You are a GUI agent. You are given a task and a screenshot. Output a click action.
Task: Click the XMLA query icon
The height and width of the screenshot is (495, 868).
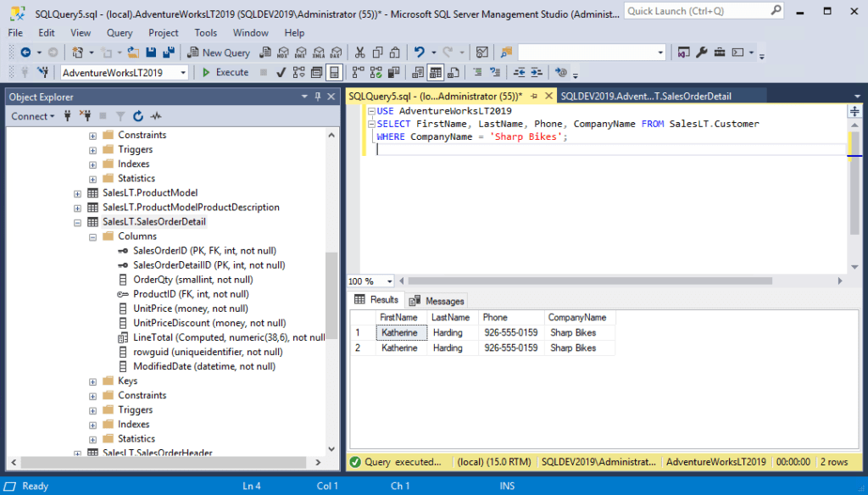(x=319, y=53)
